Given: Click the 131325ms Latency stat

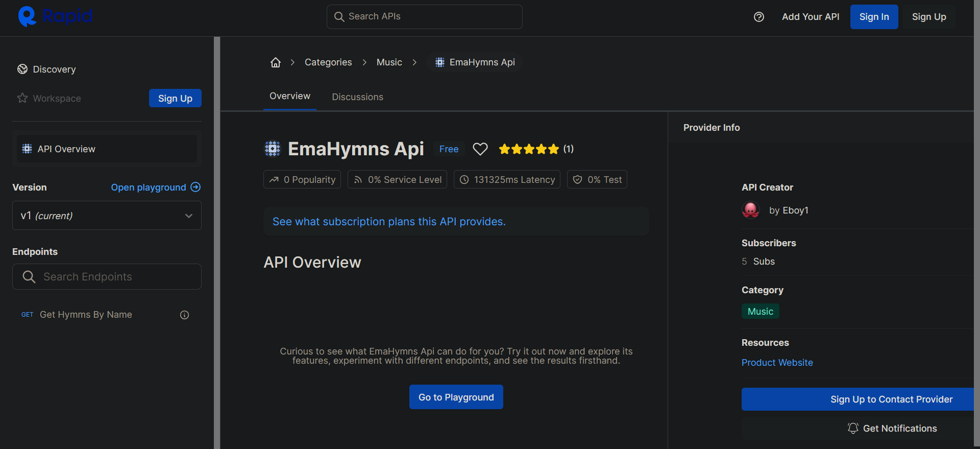Looking at the screenshot, I should click(507, 179).
